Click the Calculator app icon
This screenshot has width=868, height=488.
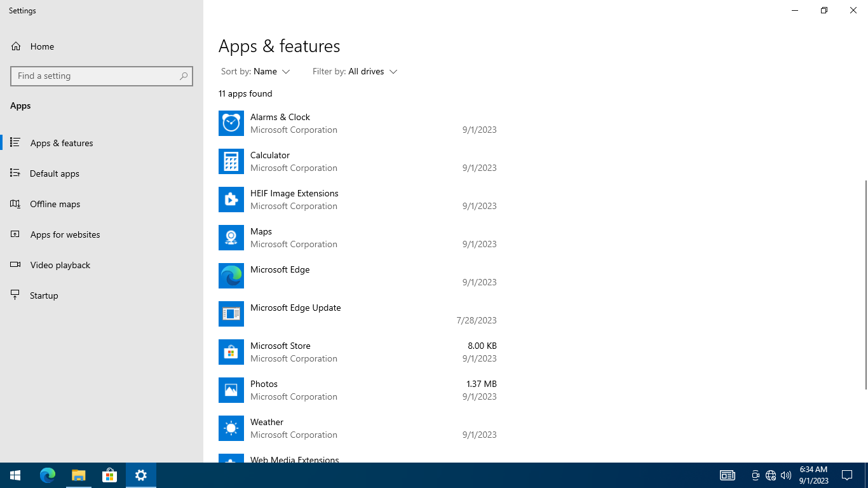pyautogui.click(x=231, y=161)
